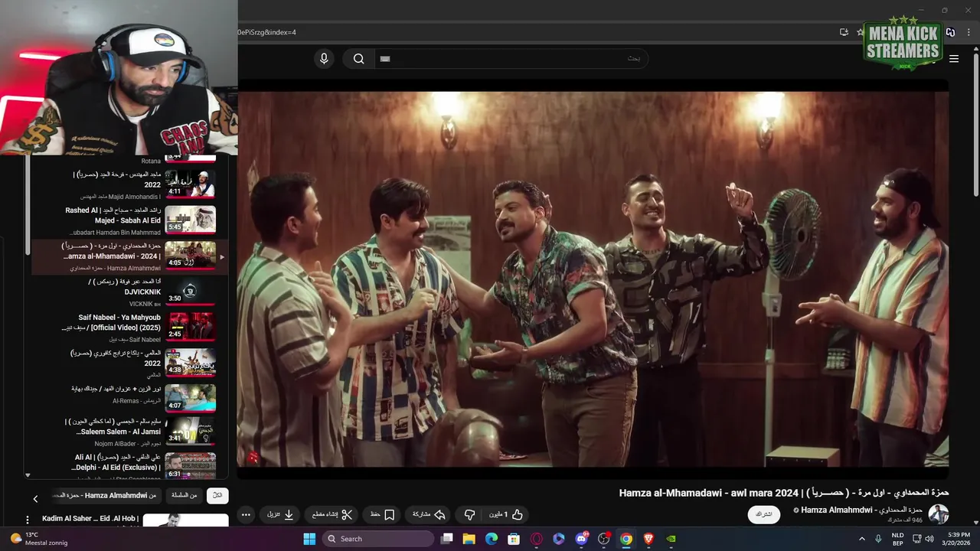Open more actions three-dot menu
980x551 pixels.
(x=246, y=515)
